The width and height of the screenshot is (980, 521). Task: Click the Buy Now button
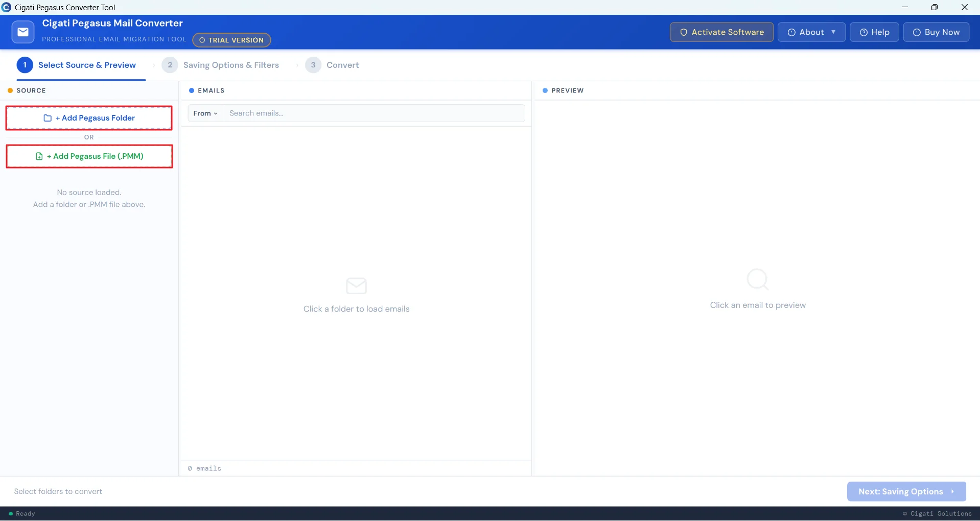point(936,32)
